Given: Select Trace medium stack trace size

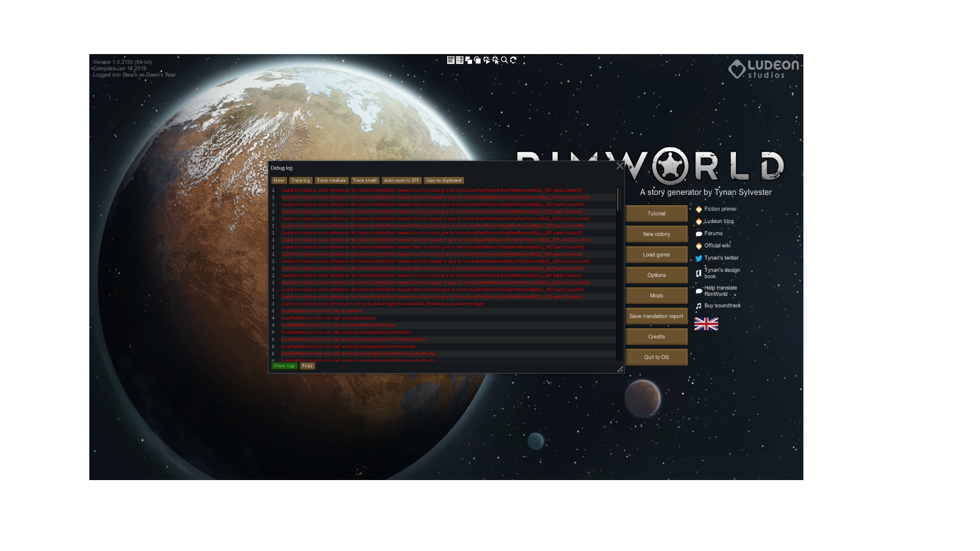Looking at the screenshot, I should [331, 181].
